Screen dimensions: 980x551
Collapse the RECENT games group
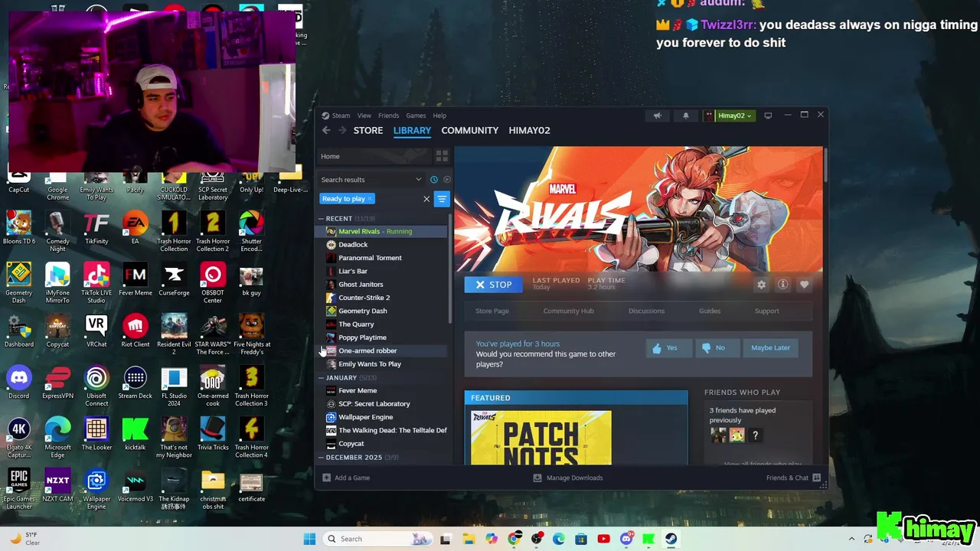point(322,219)
